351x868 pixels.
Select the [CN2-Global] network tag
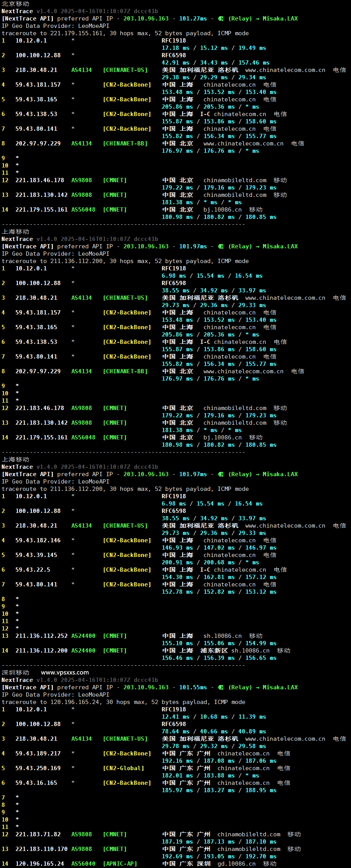pos(123,768)
